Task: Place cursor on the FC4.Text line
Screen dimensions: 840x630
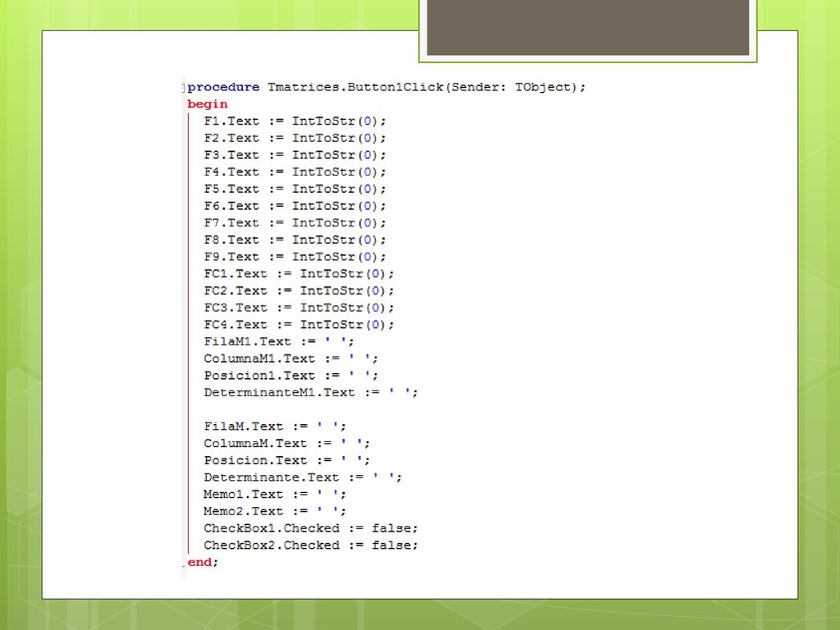Action: point(299,325)
